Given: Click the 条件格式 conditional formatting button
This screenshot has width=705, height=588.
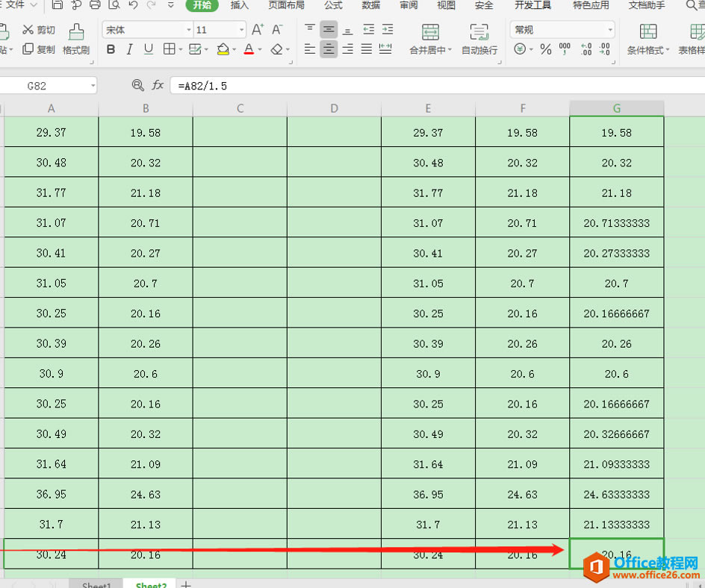Looking at the screenshot, I should [648, 40].
